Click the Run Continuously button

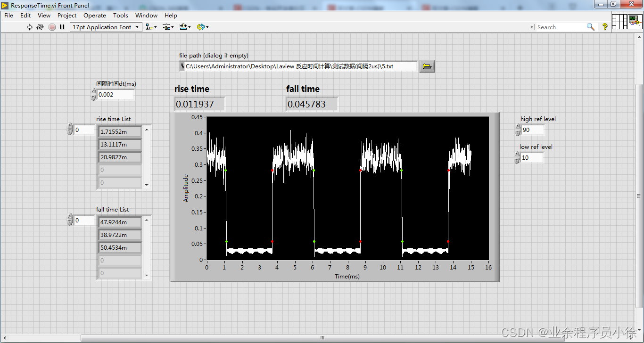(x=40, y=27)
